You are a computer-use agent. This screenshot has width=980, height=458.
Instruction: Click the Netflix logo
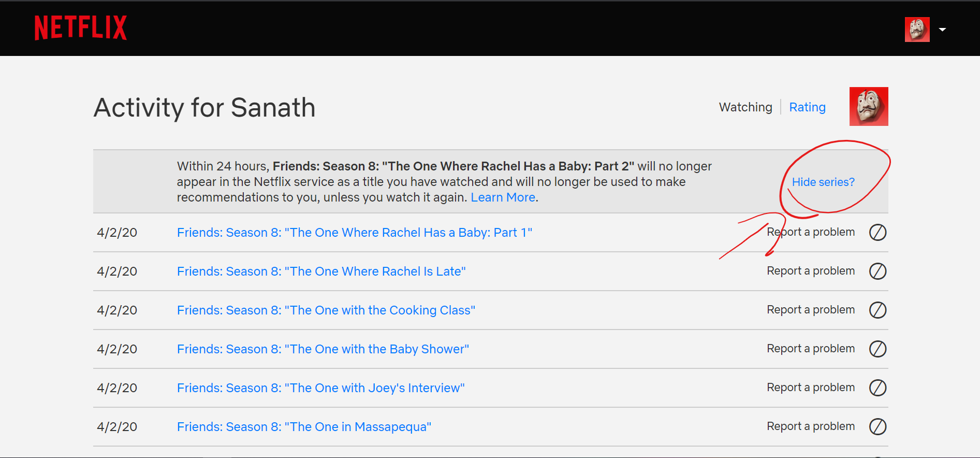[x=80, y=28]
